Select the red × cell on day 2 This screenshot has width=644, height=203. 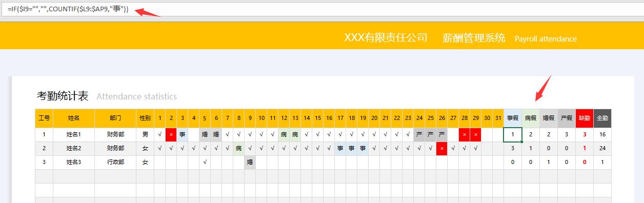click(x=171, y=134)
